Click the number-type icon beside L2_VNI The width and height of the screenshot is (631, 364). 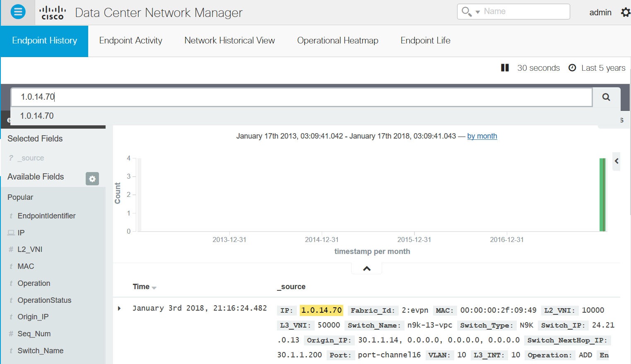(x=10, y=249)
